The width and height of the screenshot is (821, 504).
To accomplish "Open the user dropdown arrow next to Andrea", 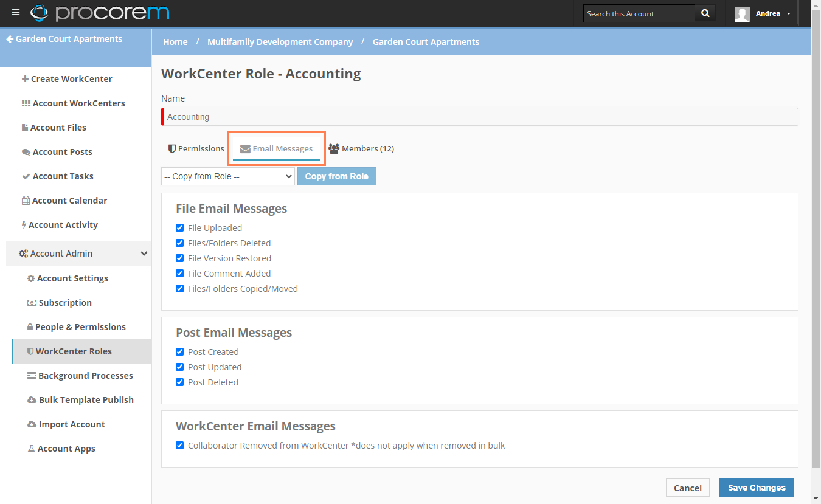I will click(789, 14).
